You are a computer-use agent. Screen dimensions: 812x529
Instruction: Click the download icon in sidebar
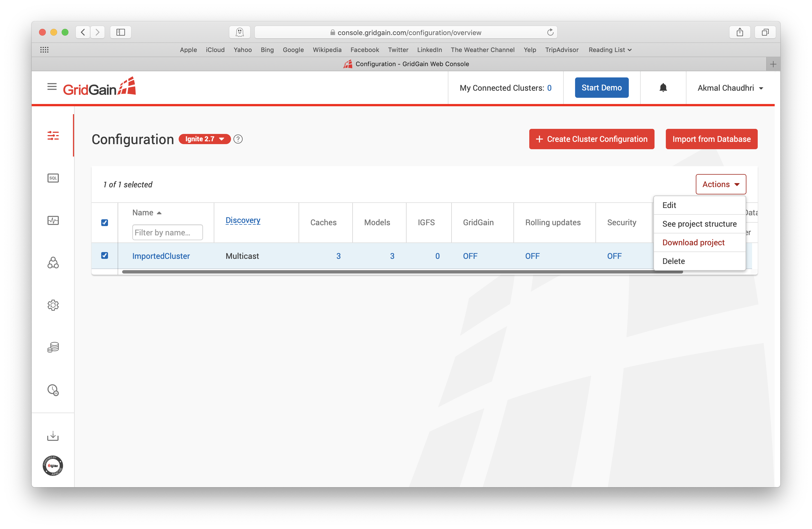(53, 436)
